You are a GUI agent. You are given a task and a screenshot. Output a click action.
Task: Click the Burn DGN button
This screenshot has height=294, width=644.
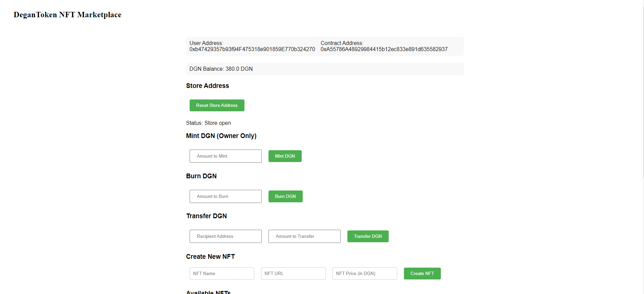coord(285,196)
